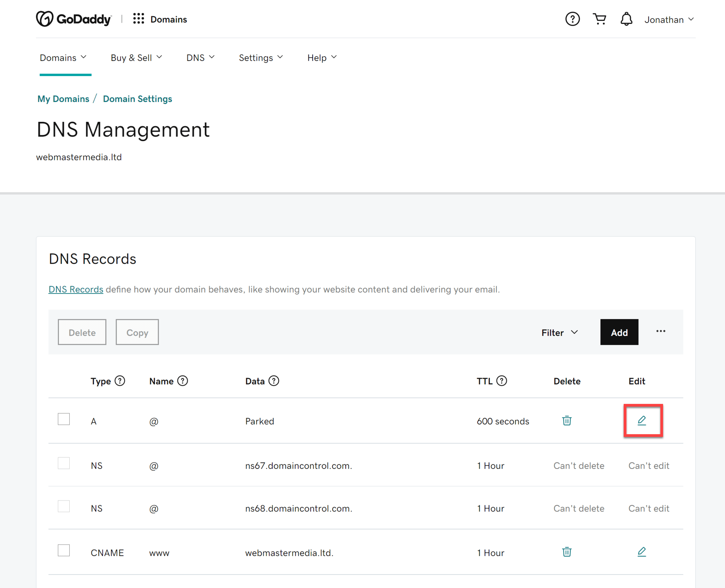Select the A record checkbox

(x=64, y=419)
